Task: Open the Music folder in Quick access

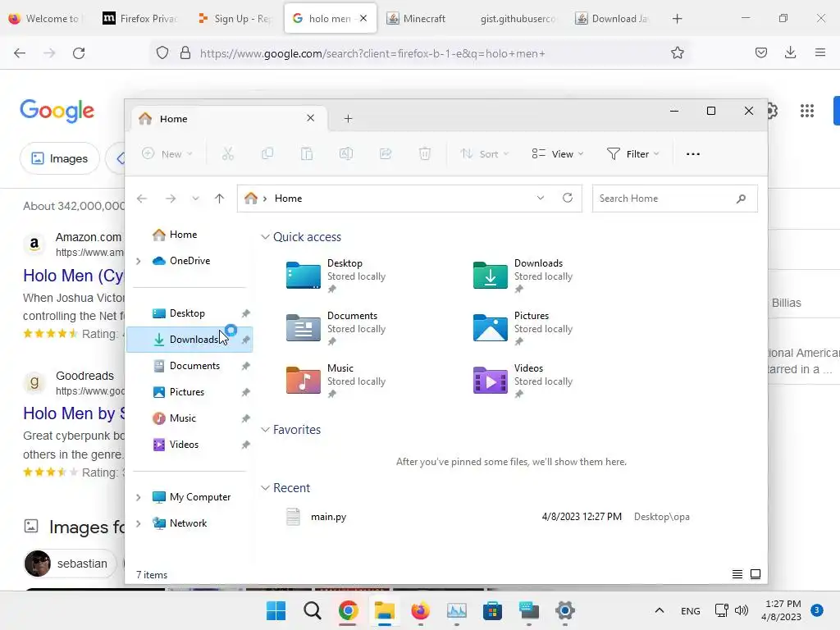Action: 336,381
